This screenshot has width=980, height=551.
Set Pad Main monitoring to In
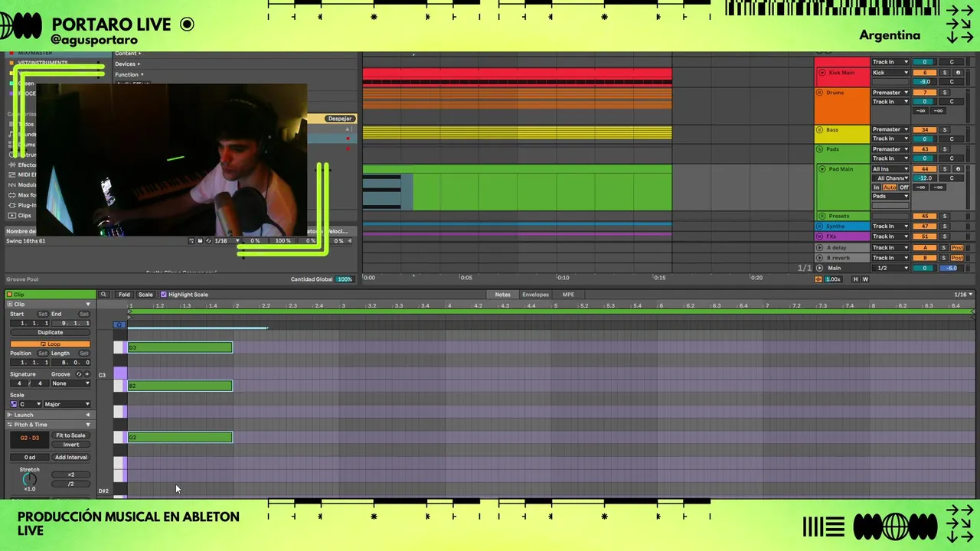pos(877,187)
